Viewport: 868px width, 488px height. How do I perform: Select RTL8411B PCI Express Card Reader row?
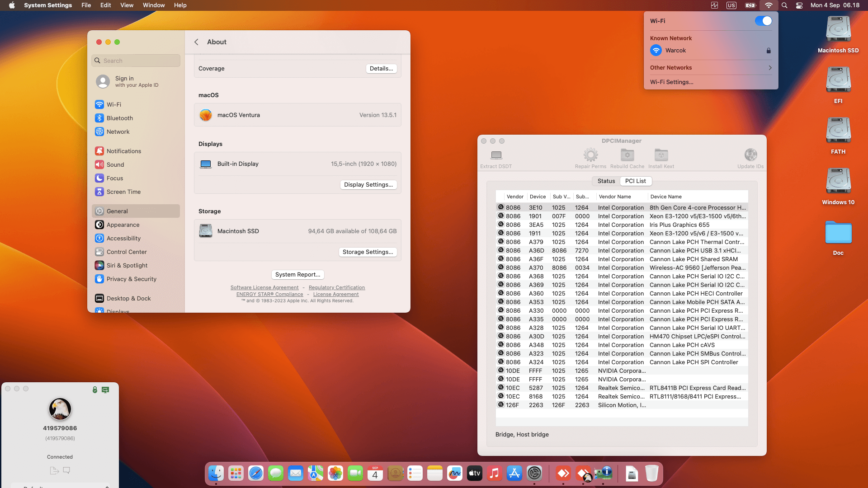point(622,388)
